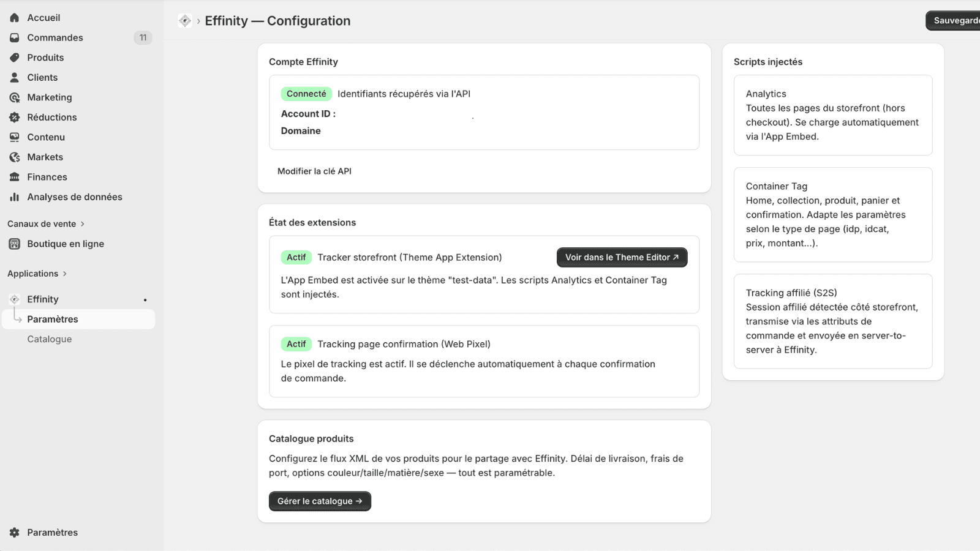Click the Actif badge for Web Pixel tracking

(x=296, y=344)
